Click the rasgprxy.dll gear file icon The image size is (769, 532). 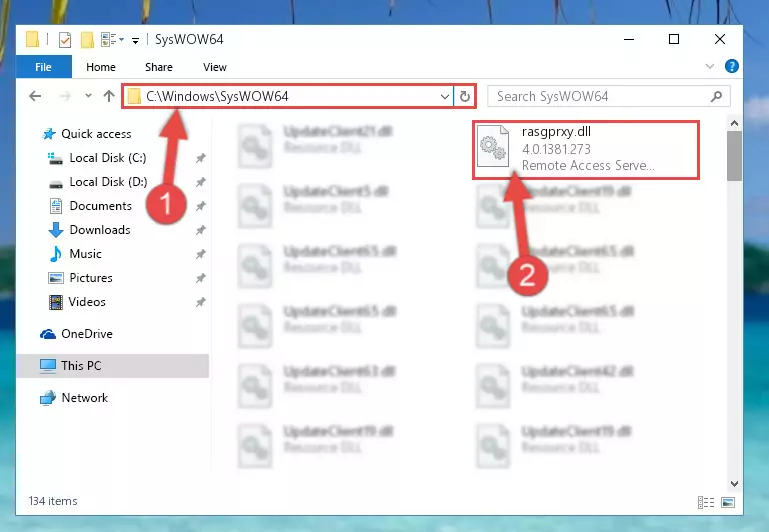(493, 147)
